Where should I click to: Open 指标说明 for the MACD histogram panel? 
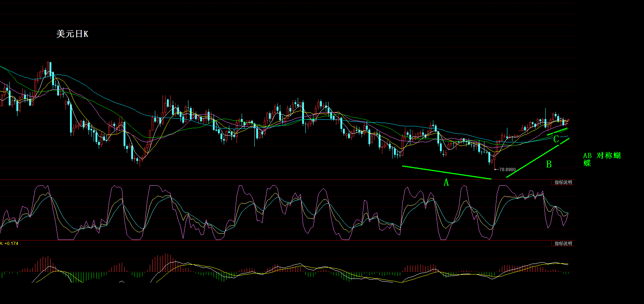point(563,244)
